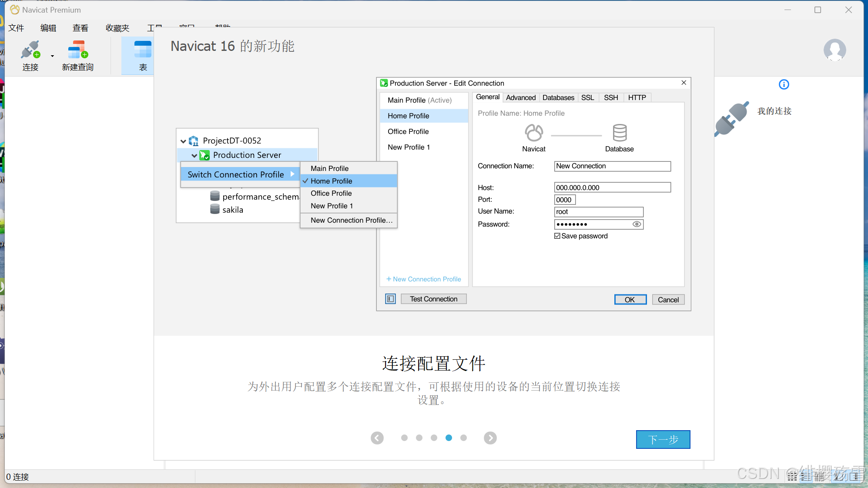This screenshot has width=868, height=488.
Task: Open the user avatar account icon
Action: [834, 50]
